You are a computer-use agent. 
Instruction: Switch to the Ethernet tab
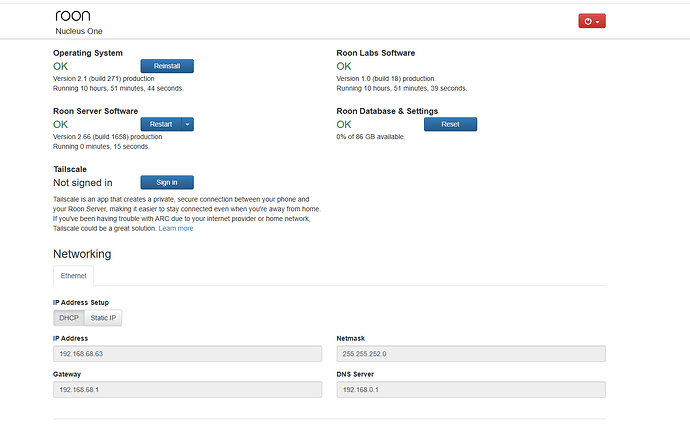[x=73, y=276]
